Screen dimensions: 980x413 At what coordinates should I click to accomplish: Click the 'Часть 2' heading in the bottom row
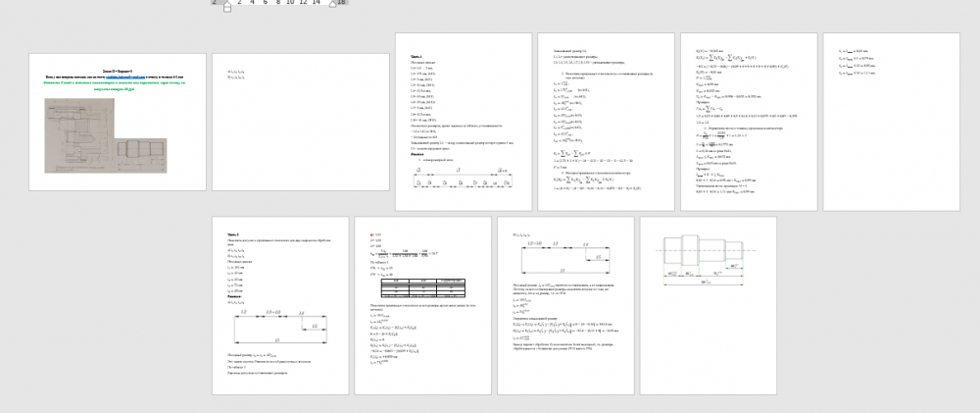[x=233, y=235]
